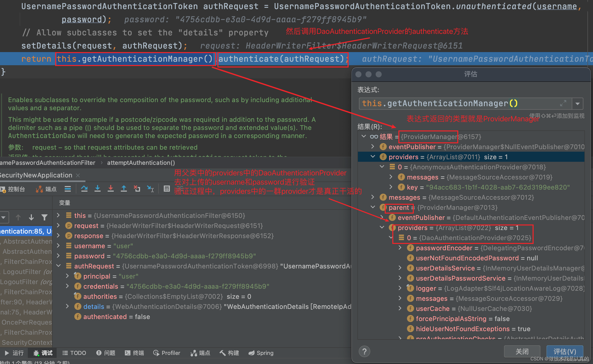The width and height of the screenshot is (593, 364).
Task: Click the red Force Step Into icon
Action: [110, 189]
